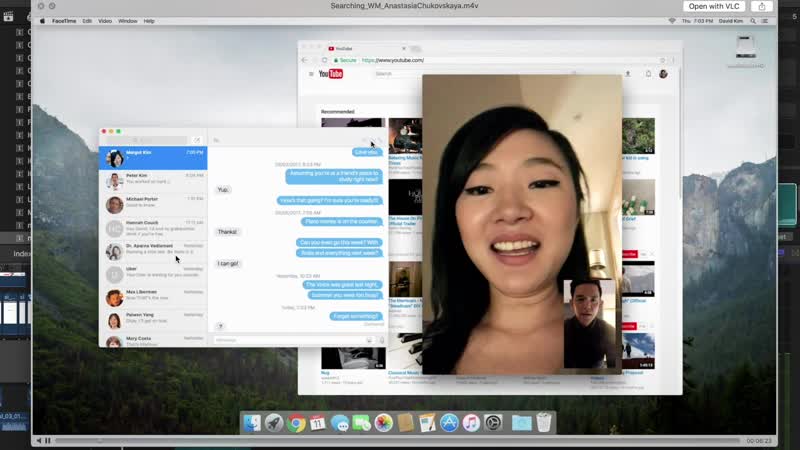Select the Max Liberman conversation

(153, 298)
